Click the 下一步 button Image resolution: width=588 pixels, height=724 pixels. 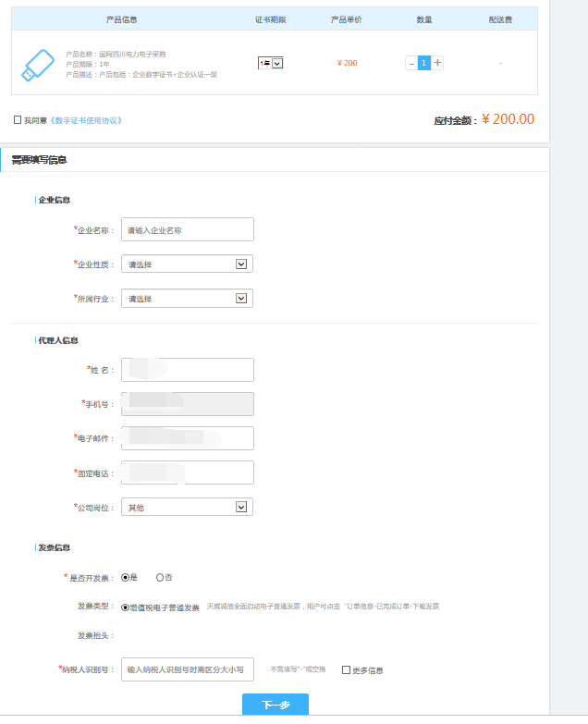pos(275,705)
